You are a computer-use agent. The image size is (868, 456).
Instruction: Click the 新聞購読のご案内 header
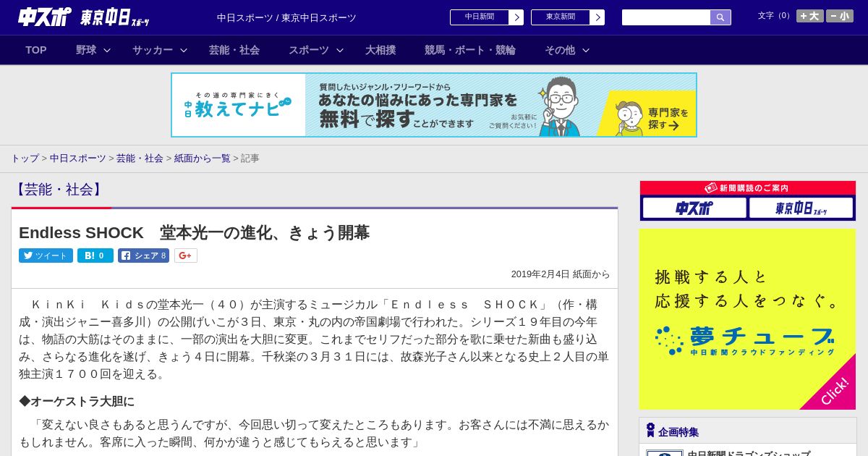[x=747, y=187]
